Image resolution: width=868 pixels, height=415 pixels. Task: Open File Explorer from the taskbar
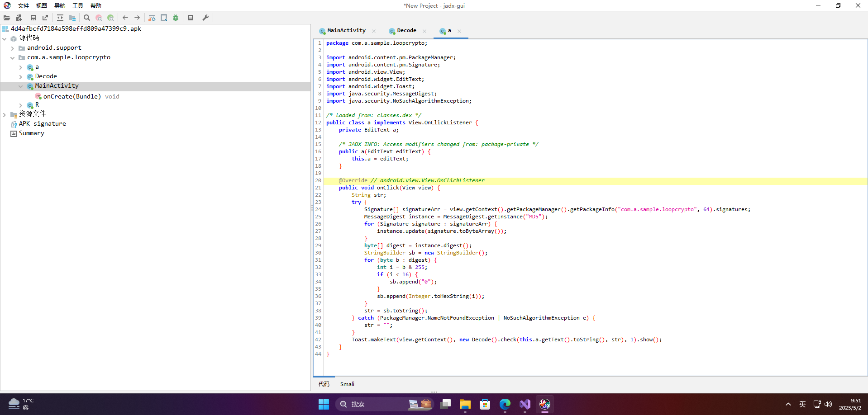coord(465,404)
